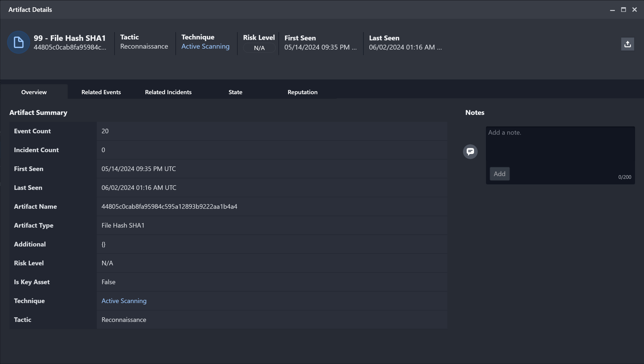This screenshot has height=364, width=644.
Task: Click the export artifact icon
Action: pyautogui.click(x=628, y=44)
